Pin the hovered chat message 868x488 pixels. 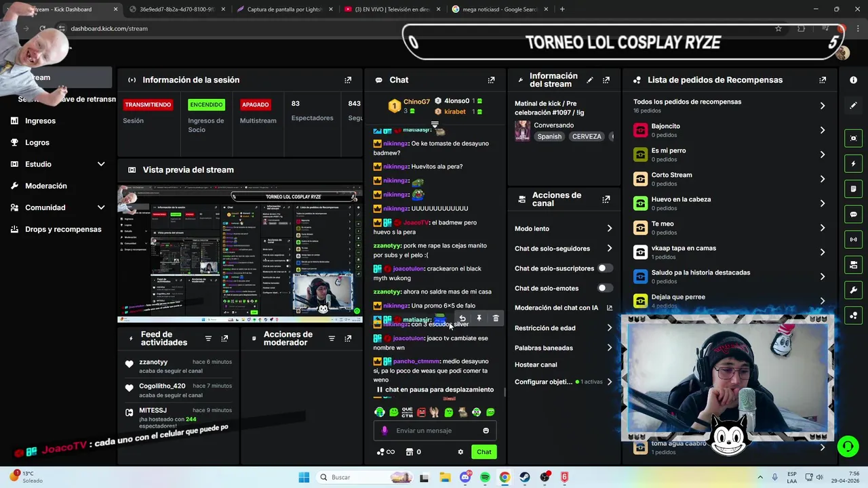pos(479,319)
